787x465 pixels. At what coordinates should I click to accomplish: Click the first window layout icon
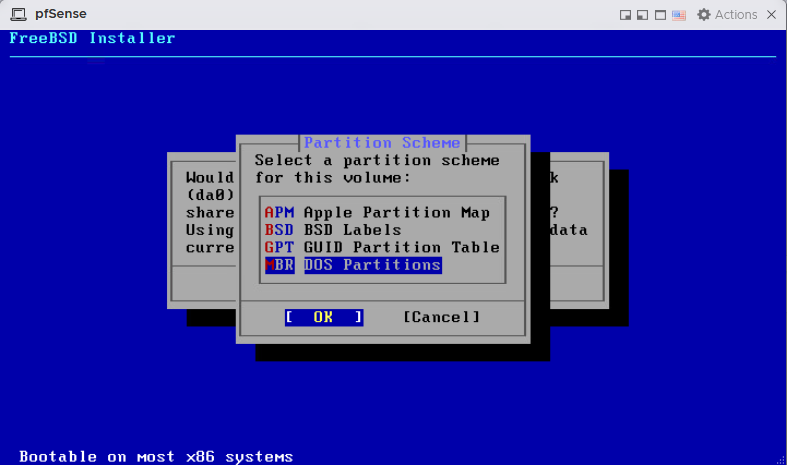625,15
